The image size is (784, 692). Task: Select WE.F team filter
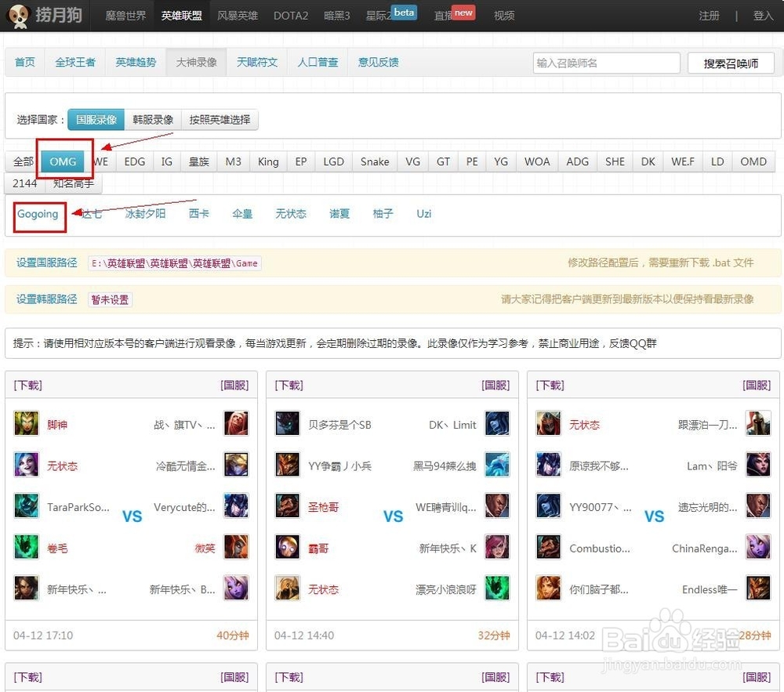(x=683, y=162)
